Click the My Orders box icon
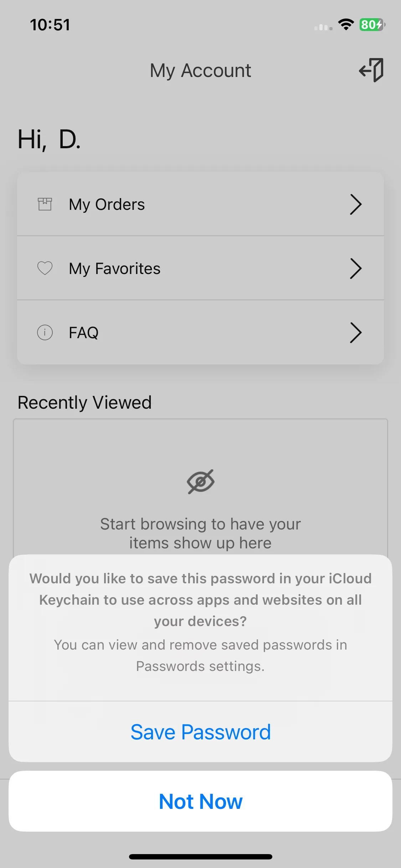 tap(45, 204)
